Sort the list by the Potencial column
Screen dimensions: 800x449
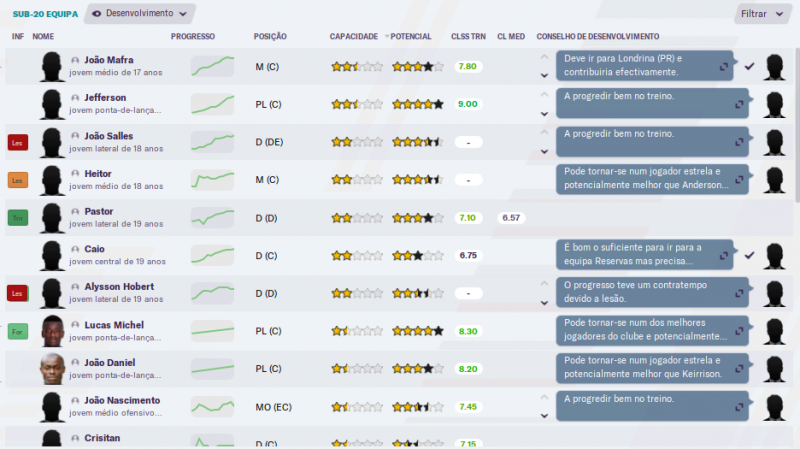(409, 37)
